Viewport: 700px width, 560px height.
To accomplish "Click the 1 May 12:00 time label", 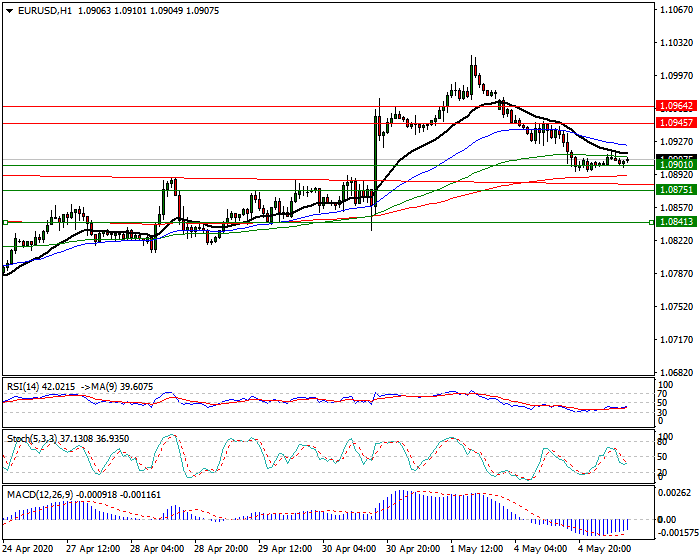I will click(x=477, y=548).
